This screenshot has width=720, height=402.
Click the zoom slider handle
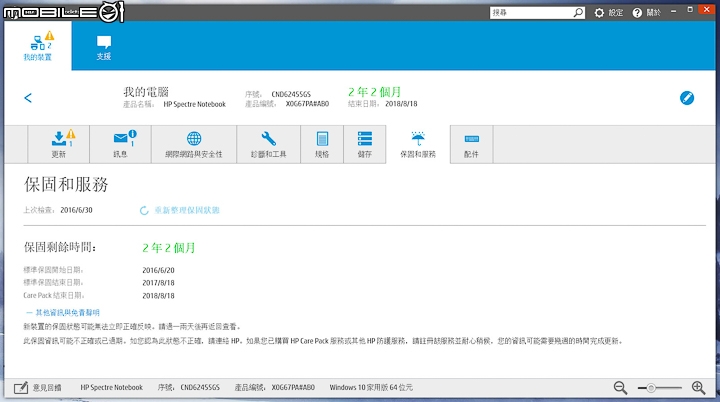pos(651,388)
